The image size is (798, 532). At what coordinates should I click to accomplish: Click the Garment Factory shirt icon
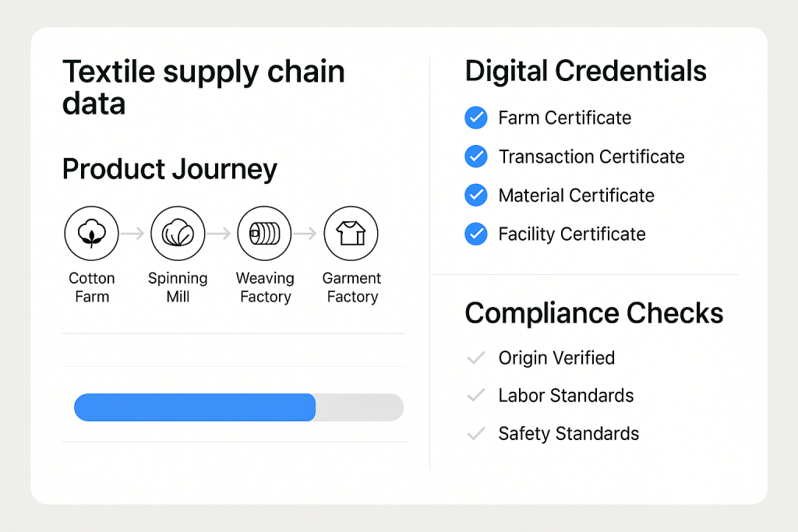351,233
